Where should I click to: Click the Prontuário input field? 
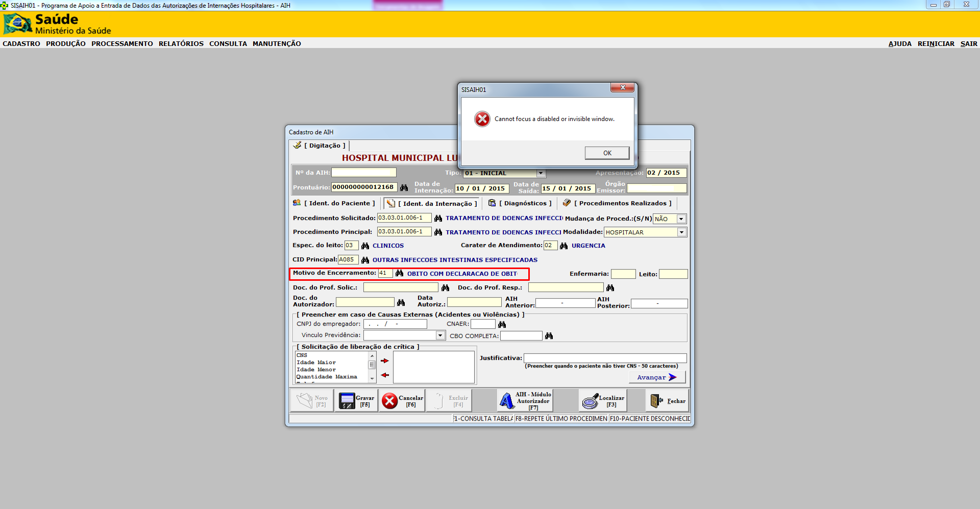[x=364, y=187]
